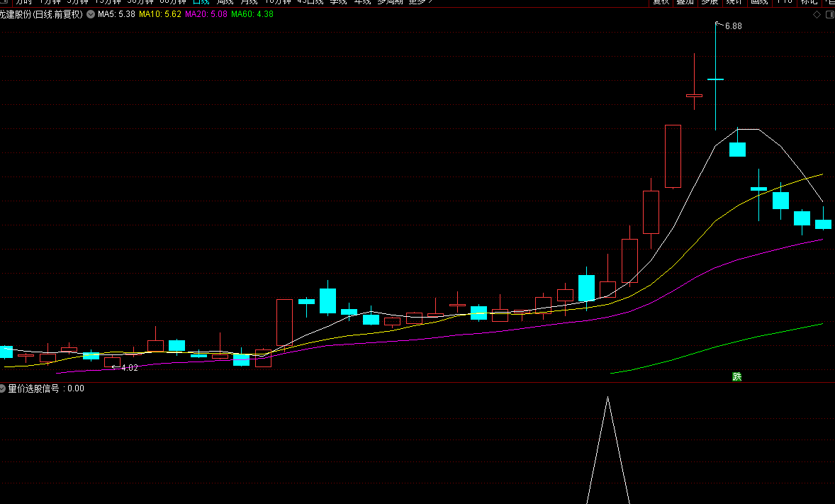This screenshot has height=504, width=835.
Task: Open the 多周期 tab
Action: (391, 2)
